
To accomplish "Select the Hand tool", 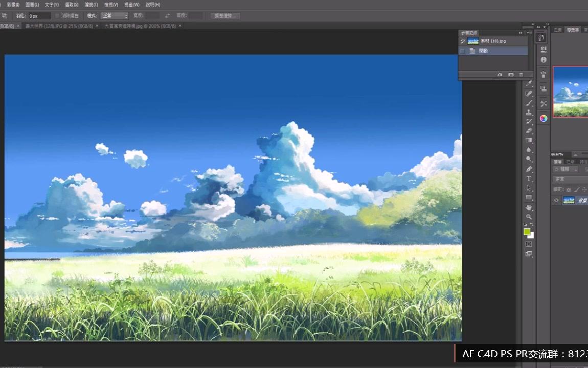I will pyautogui.click(x=529, y=208).
